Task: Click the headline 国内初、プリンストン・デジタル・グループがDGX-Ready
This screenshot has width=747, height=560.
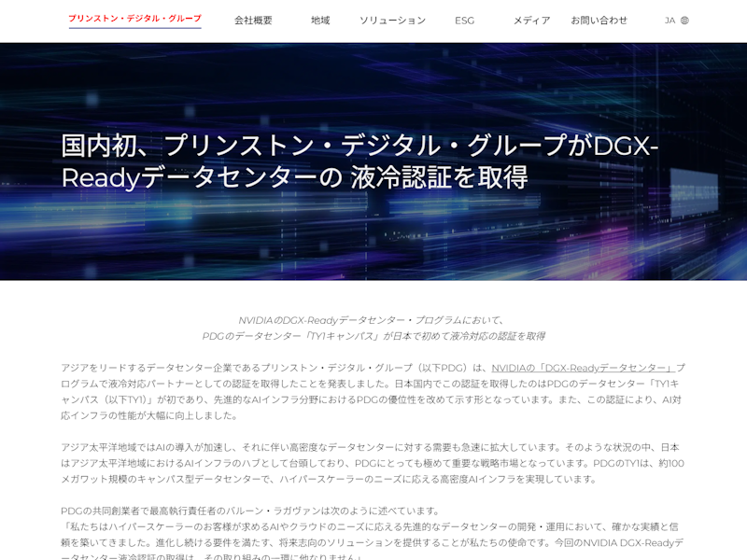Action: (x=359, y=161)
